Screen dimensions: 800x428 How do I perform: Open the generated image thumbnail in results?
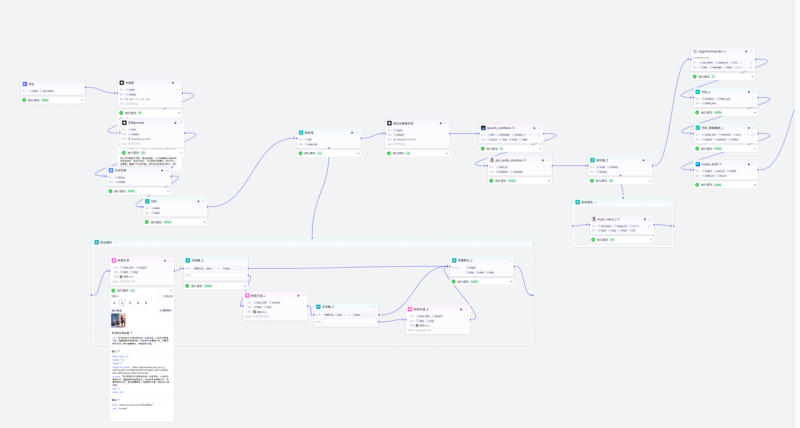pos(118,321)
